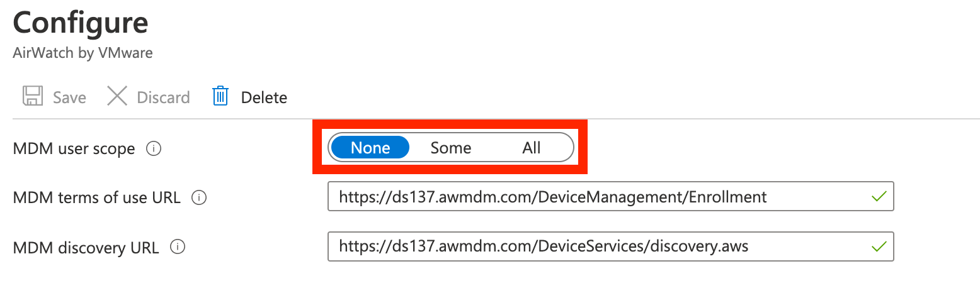The image size is (980, 293).
Task: Set MDM user scope to All
Action: pos(531,148)
